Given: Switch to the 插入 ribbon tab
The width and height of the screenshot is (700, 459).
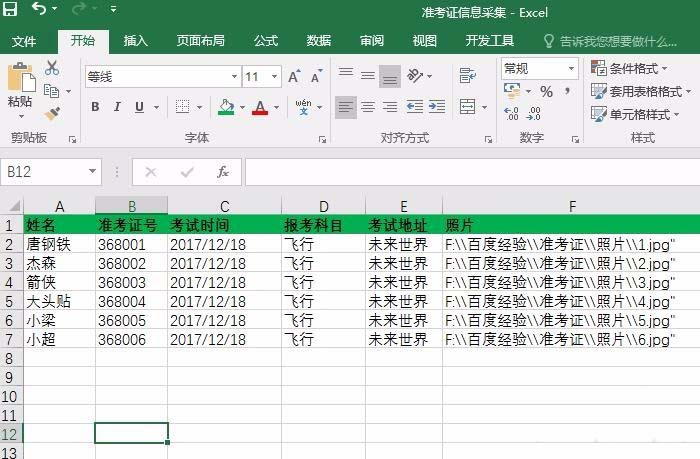Looking at the screenshot, I should tap(136, 41).
